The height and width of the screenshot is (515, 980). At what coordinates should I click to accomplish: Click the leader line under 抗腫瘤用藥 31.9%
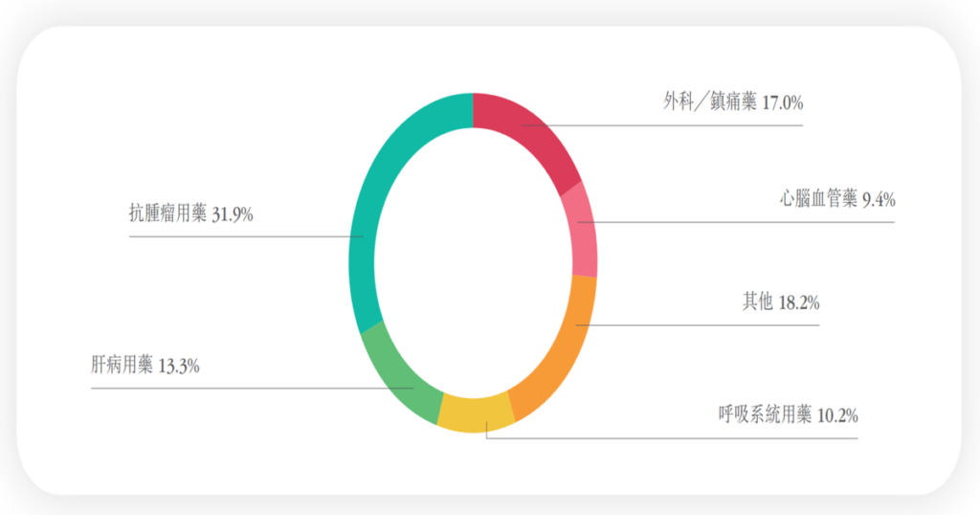click(246, 236)
